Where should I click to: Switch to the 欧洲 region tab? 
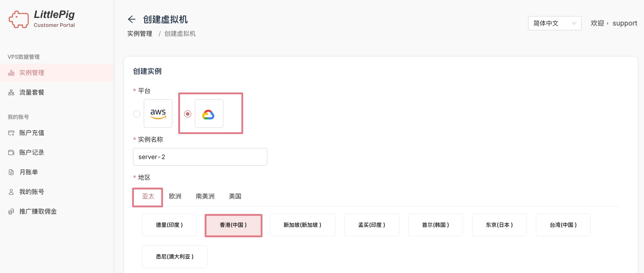[175, 196]
